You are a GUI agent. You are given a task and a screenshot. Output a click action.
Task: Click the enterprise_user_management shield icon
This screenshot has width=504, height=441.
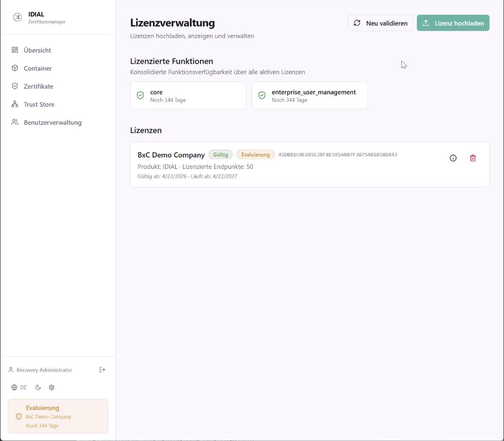coord(262,95)
